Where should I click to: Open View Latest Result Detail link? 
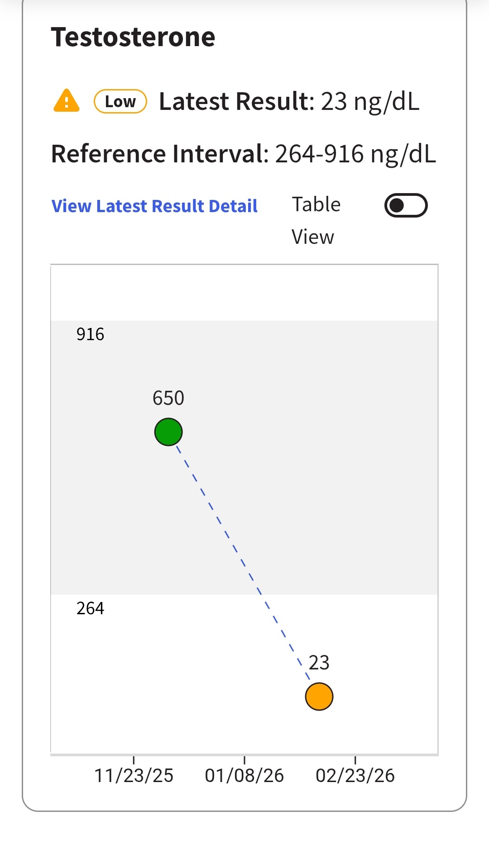pyautogui.click(x=154, y=206)
